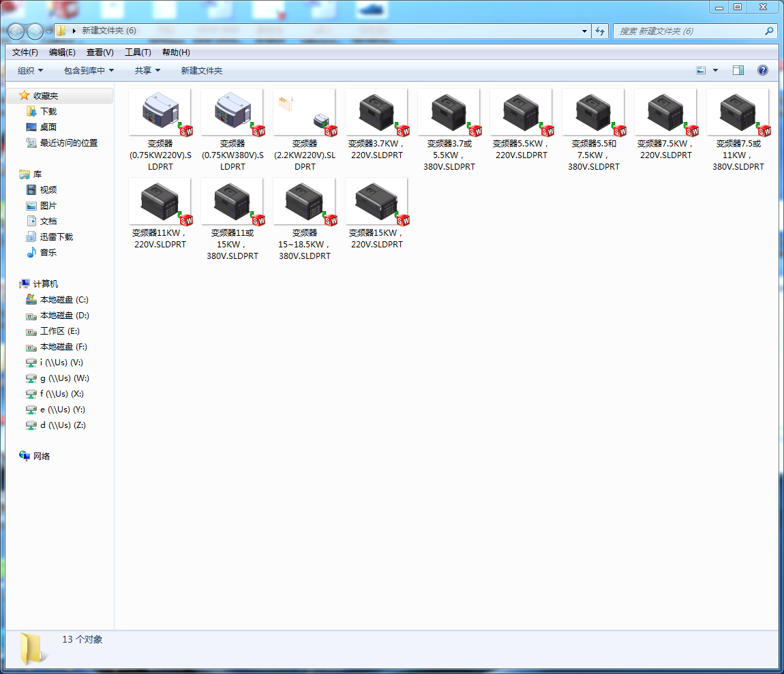784x674 pixels.
Task: Open 桌面 in favorites
Action: [48, 127]
